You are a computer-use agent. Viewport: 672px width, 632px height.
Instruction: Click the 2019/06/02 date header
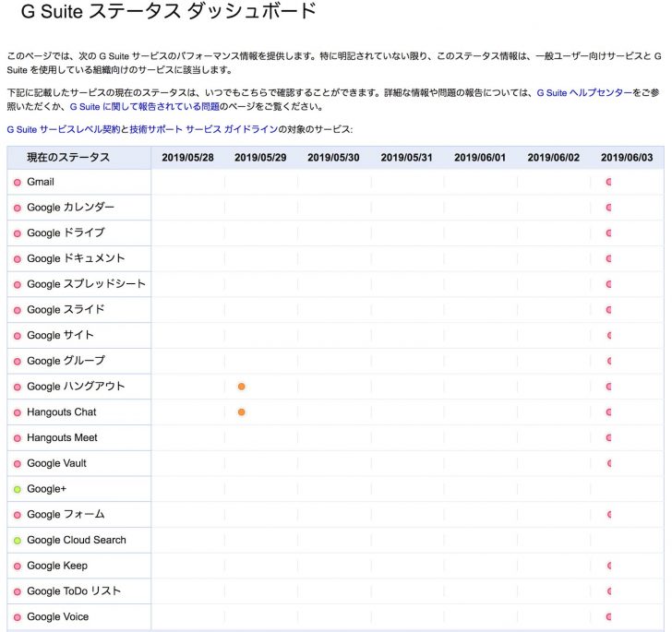coord(553,158)
